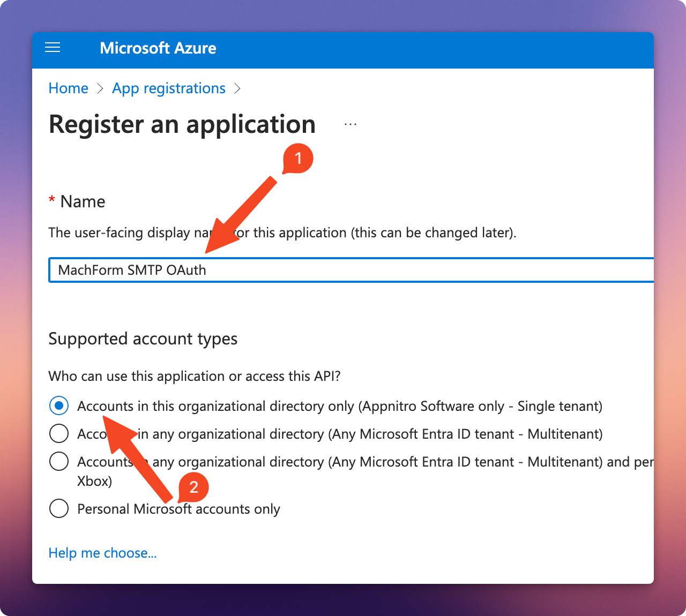Click the Microsoft Azure header logo

point(158,48)
